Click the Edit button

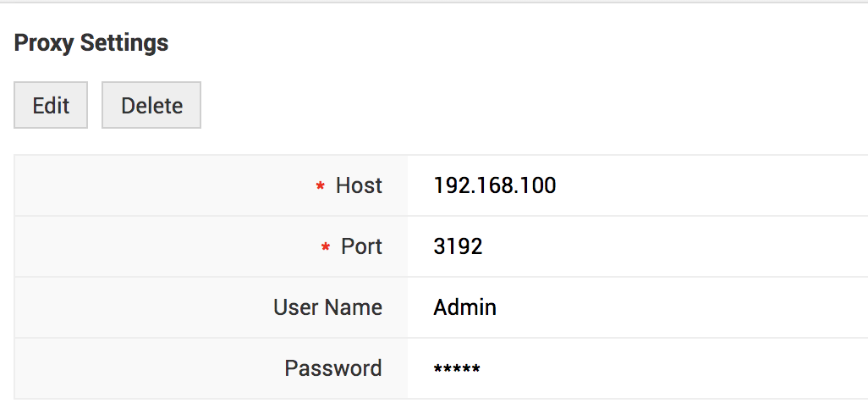51,106
